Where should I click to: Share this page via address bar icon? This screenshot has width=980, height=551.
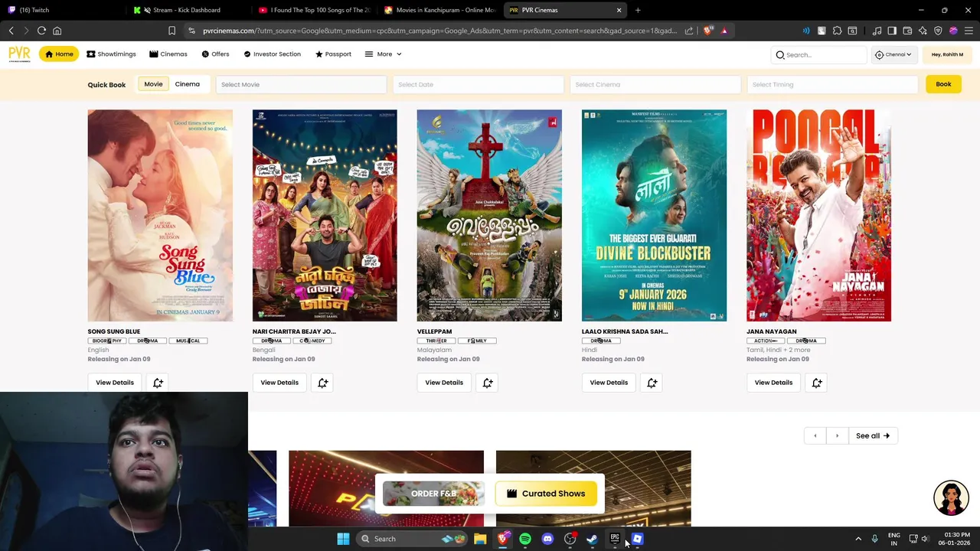point(689,31)
